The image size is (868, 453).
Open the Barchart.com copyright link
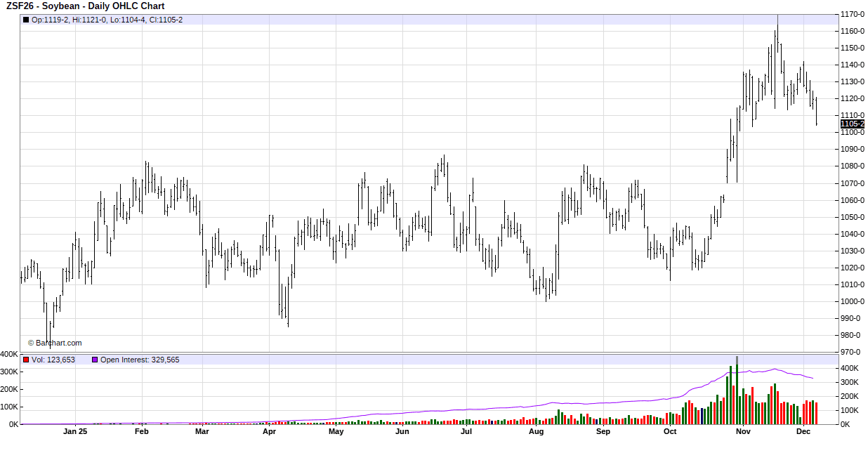pos(55,343)
